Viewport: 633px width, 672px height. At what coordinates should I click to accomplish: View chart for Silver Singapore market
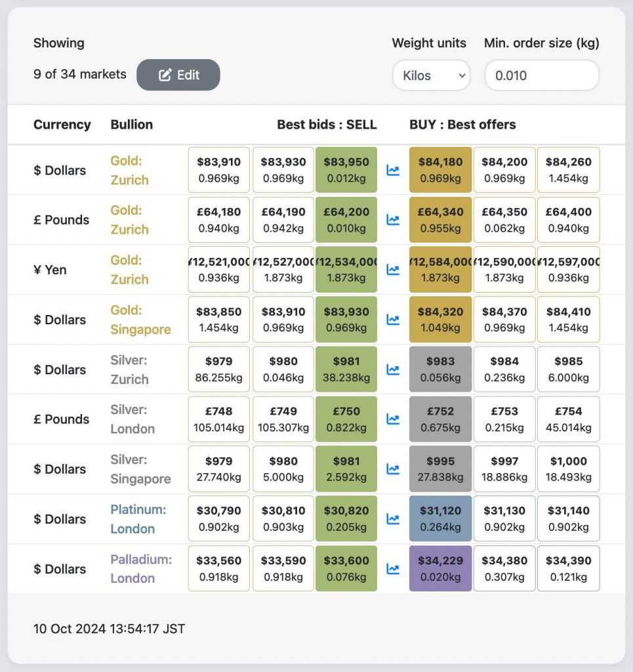(393, 469)
